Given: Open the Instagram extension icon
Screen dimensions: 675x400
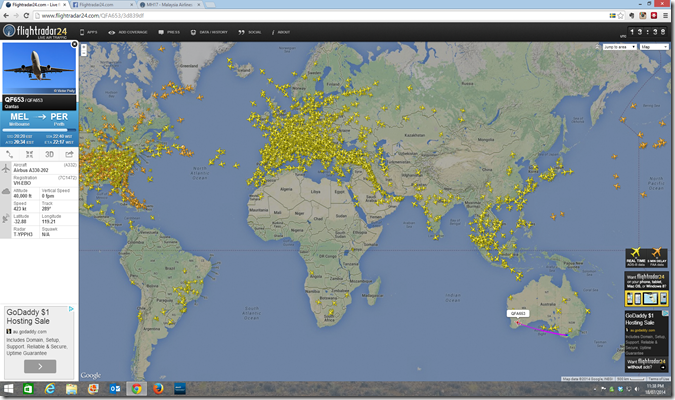Looking at the screenshot, I should (643, 16).
